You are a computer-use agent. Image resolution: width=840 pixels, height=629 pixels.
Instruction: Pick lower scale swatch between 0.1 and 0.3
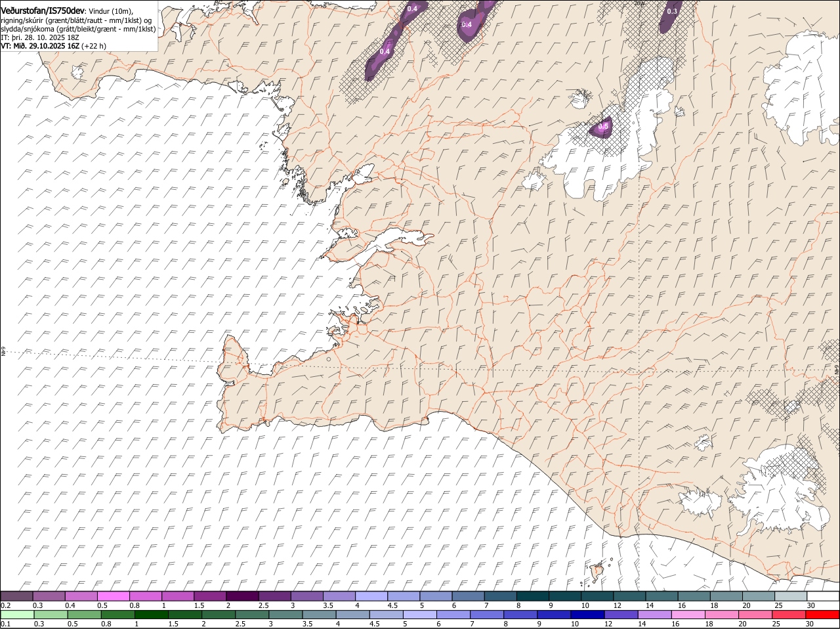coord(18,615)
